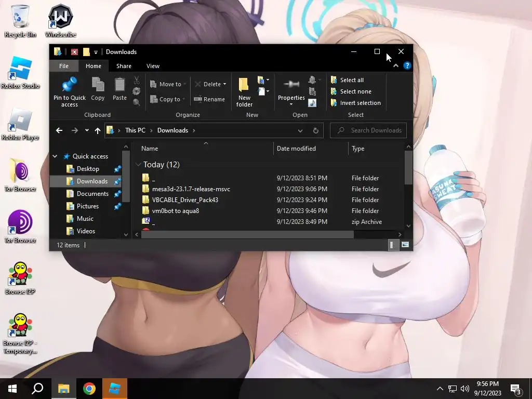
Task: Select Roblox Studio desktop icon
Action: [x=20, y=73]
